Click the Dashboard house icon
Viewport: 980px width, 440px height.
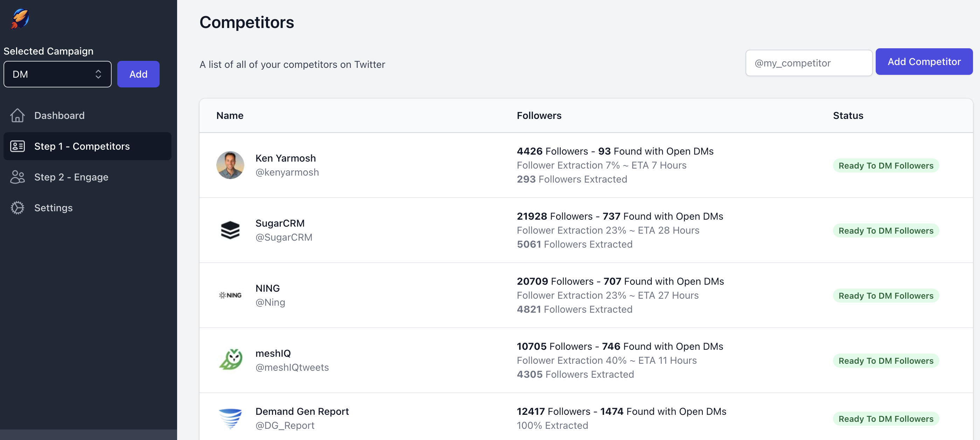click(17, 115)
